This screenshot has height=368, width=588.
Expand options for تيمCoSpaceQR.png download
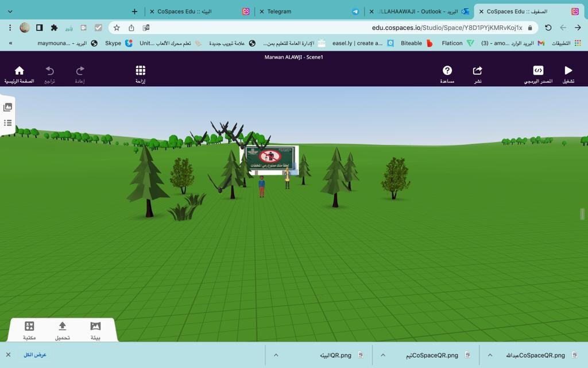pyautogui.click(x=383, y=355)
